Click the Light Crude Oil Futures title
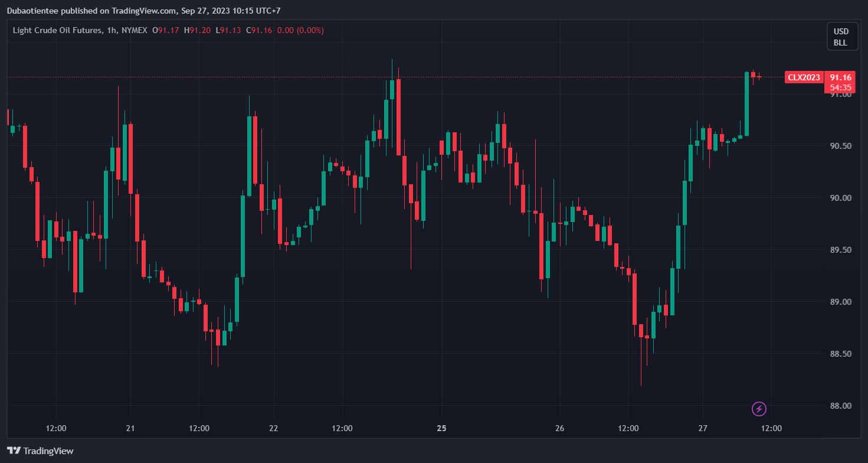Screen dimensions: 868x463 click(x=56, y=30)
